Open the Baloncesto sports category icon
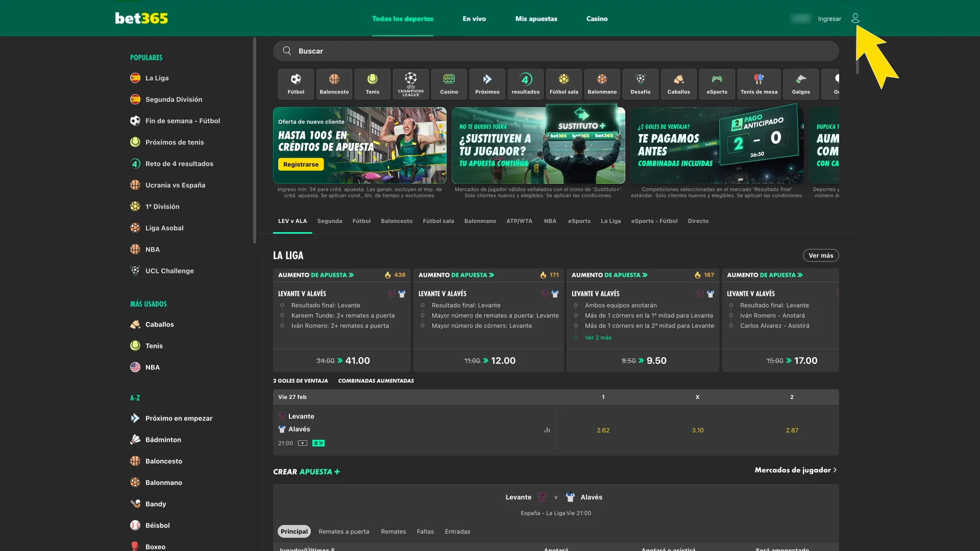The image size is (980, 551). coord(334,84)
